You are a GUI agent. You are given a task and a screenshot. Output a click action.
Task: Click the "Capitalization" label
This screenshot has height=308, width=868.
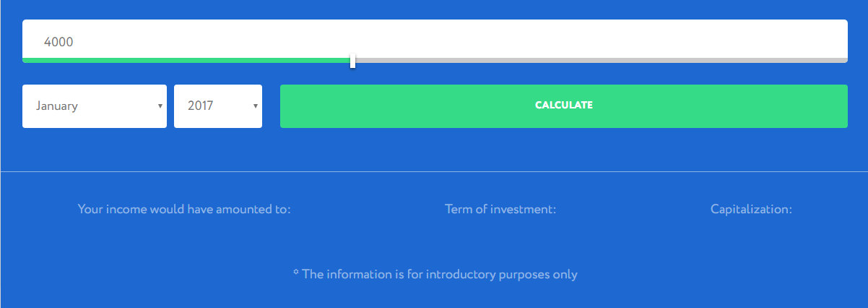[x=751, y=210]
